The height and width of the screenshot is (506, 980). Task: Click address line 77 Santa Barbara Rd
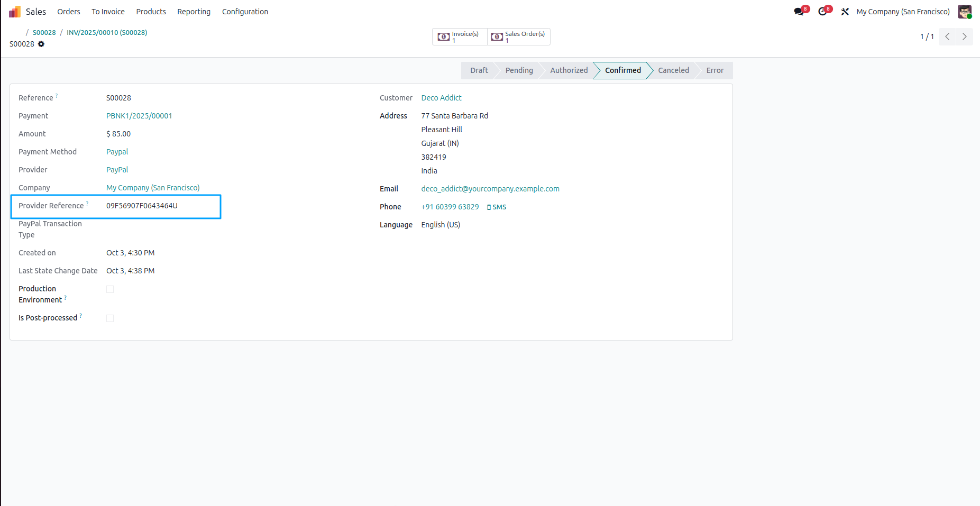[454, 116]
